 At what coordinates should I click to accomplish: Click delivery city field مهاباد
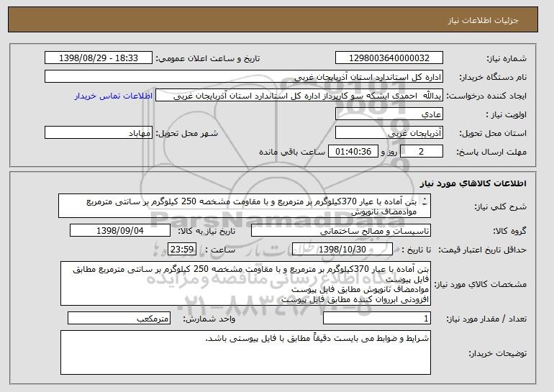pyautogui.click(x=99, y=133)
